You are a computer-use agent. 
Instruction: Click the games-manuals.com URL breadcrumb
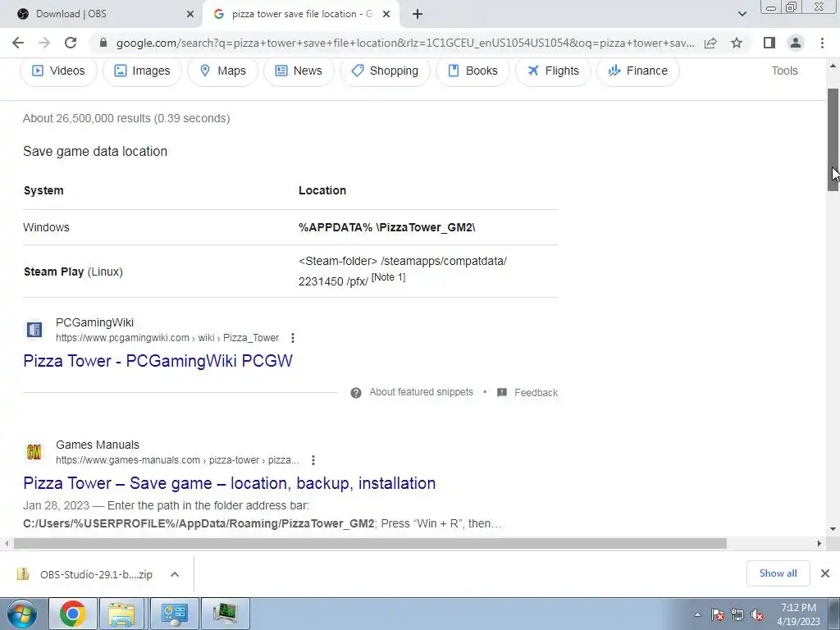coord(177,460)
